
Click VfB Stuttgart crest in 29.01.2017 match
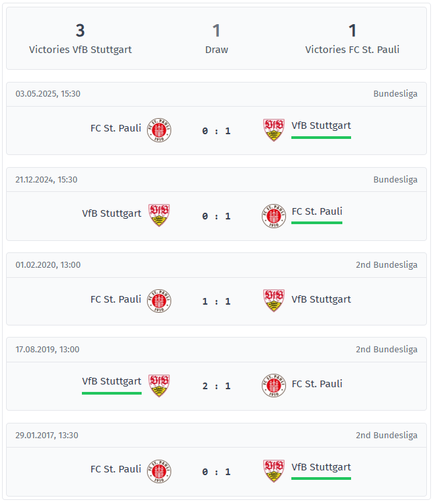[274, 471]
